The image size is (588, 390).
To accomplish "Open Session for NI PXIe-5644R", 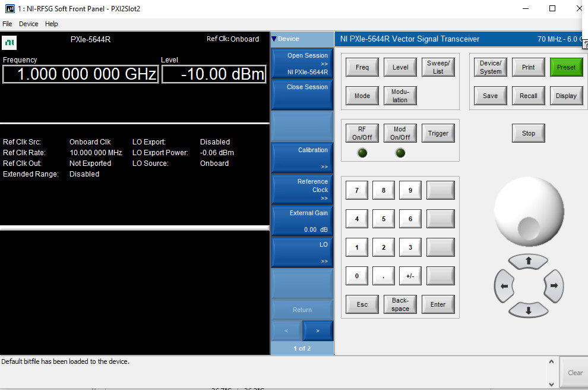I will pyautogui.click(x=302, y=63).
